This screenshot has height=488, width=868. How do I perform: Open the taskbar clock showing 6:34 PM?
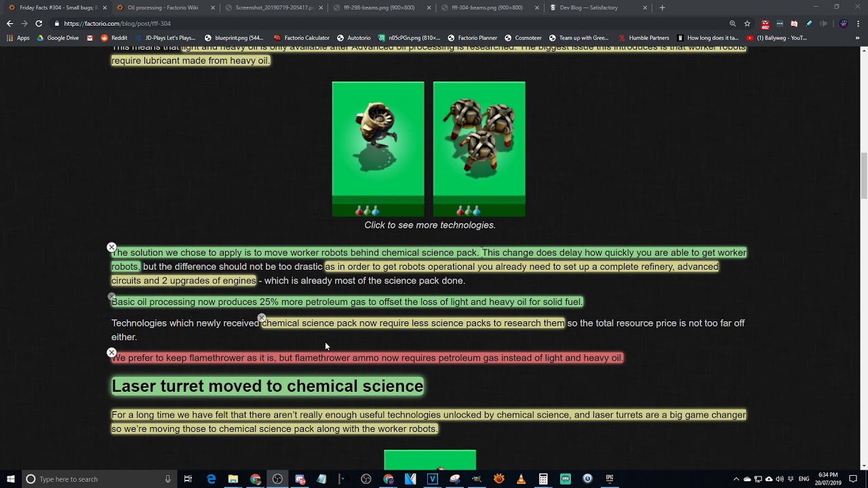827,479
